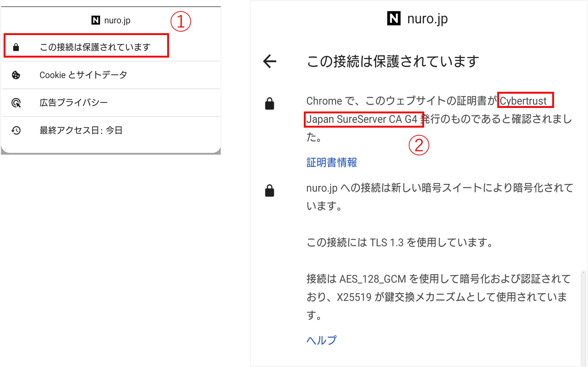The width and height of the screenshot is (588, 367).
Task: Click the nuro.jp favicon in left panel
Action: [96, 20]
